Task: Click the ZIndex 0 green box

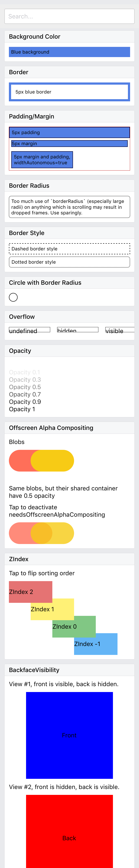Action: 74,626
